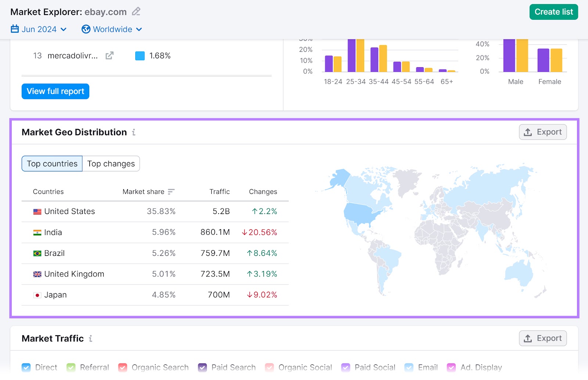This screenshot has width=588, height=380.
Task: Click Australia on the world map
Action: [x=519, y=274]
